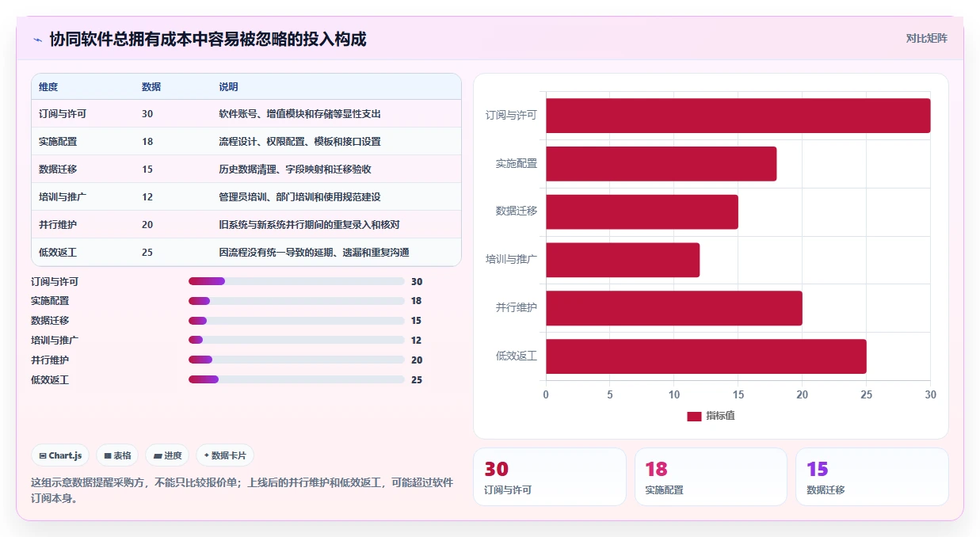Click the value 20 beside the 并行维护 progress bar
980x537 pixels.
pyautogui.click(x=416, y=360)
